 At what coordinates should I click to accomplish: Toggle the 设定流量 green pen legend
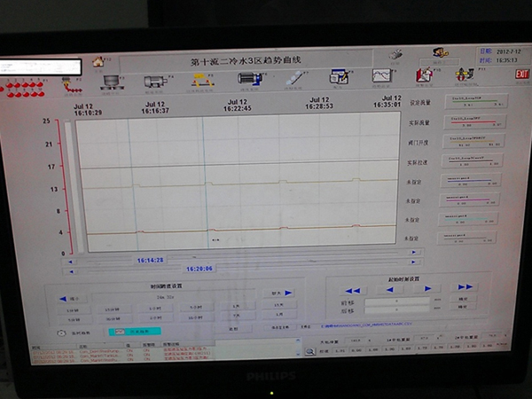tap(476, 101)
